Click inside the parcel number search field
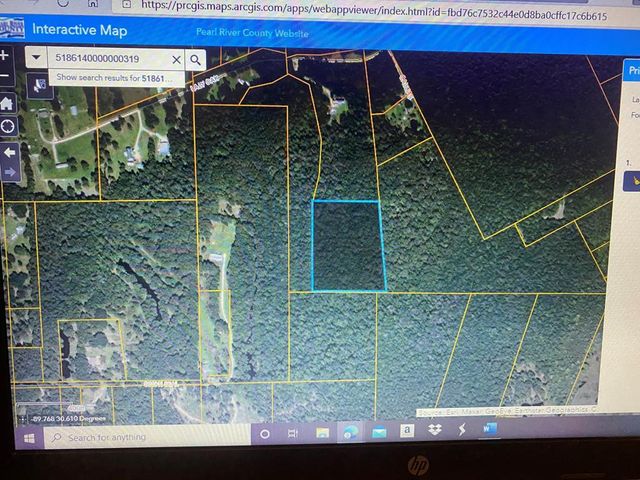The image size is (640, 480). (110, 59)
